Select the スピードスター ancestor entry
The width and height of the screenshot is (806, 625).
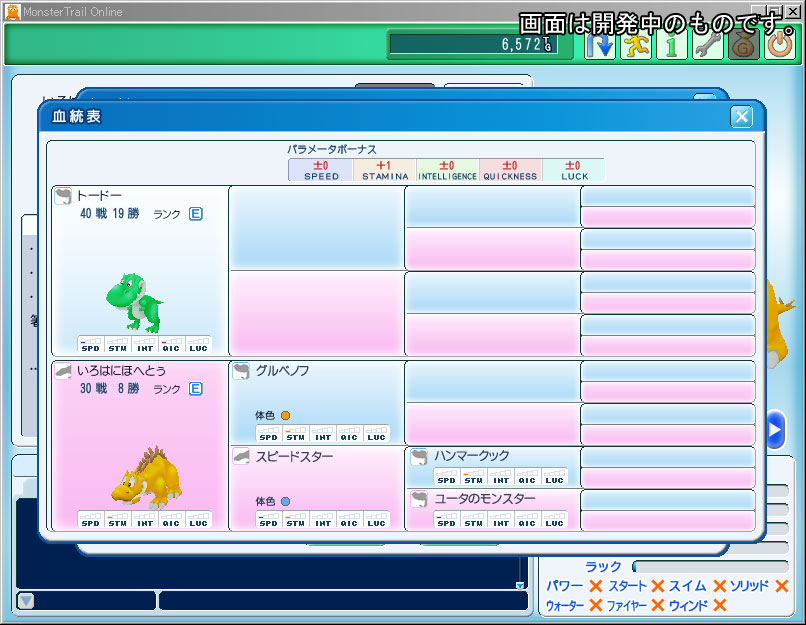point(293,456)
